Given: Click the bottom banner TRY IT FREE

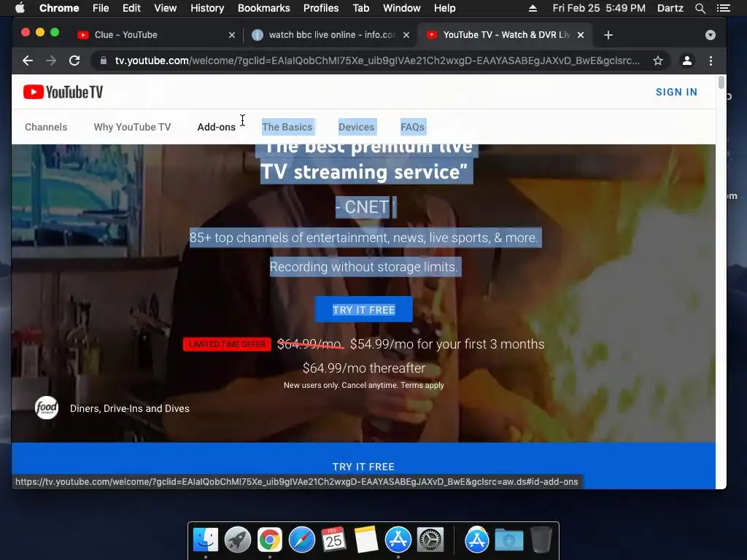Looking at the screenshot, I should [363, 467].
